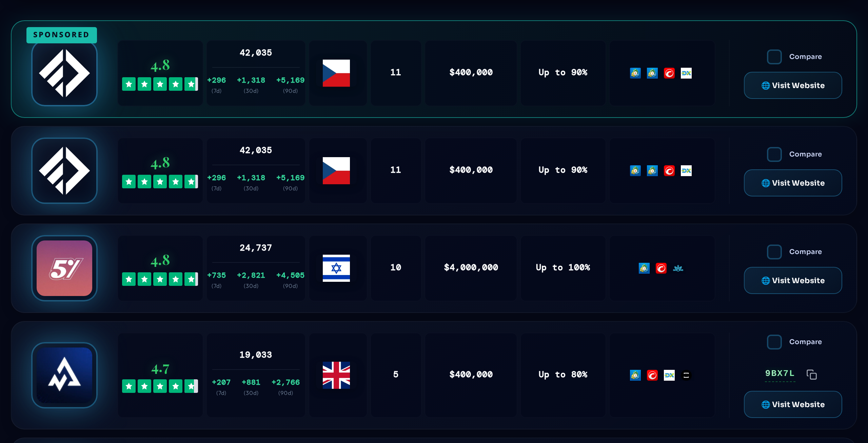The width and height of the screenshot is (868, 443).
Task: Enable Compare checkbox for 5% firm
Action: coord(774,252)
